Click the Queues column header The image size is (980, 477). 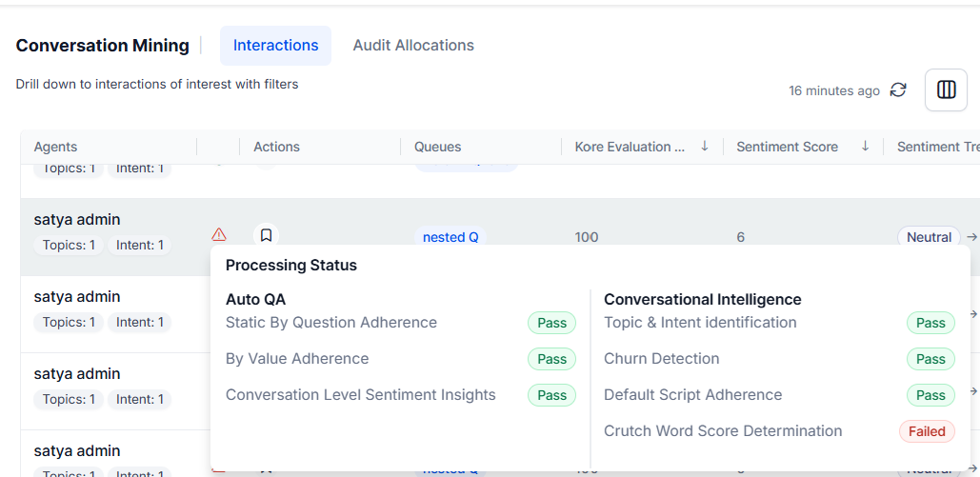(x=437, y=147)
